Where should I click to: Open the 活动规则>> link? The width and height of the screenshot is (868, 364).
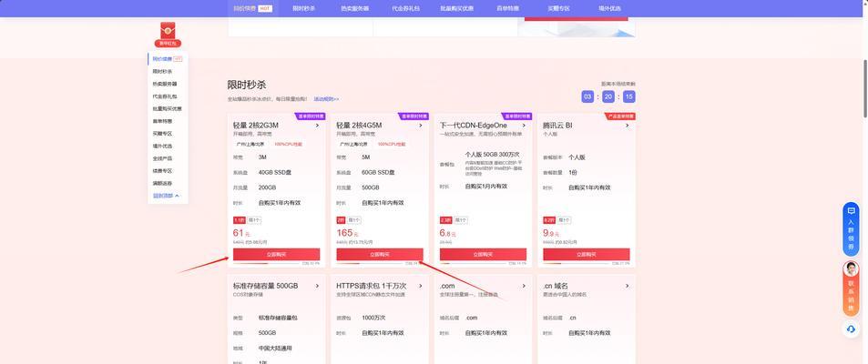tap(326, 99)
